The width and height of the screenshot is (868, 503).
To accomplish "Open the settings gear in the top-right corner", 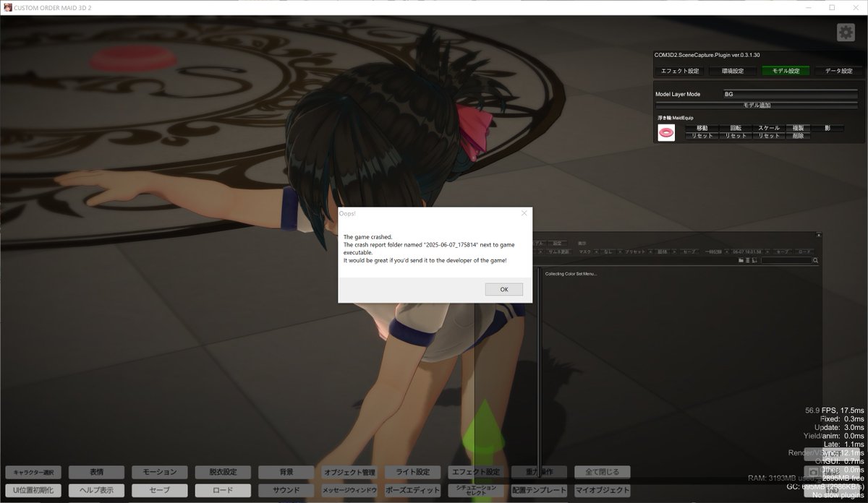I will point(845,32).
